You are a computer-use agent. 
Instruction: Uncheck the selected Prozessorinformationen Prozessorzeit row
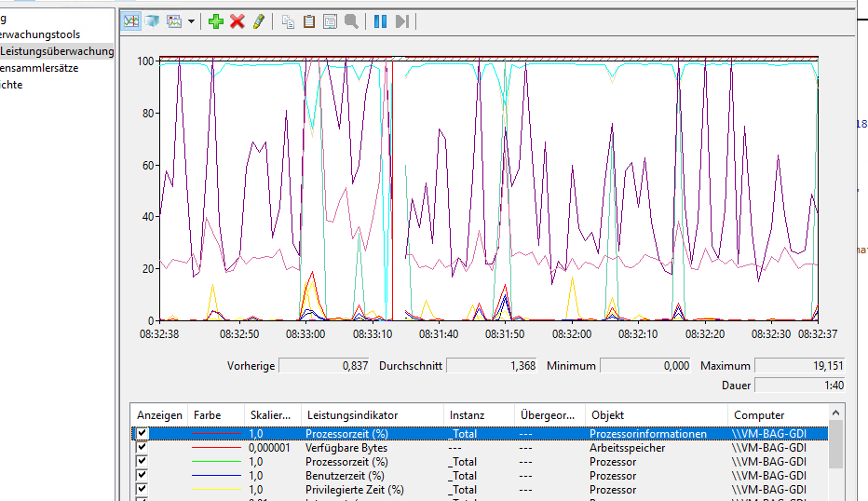142,433
